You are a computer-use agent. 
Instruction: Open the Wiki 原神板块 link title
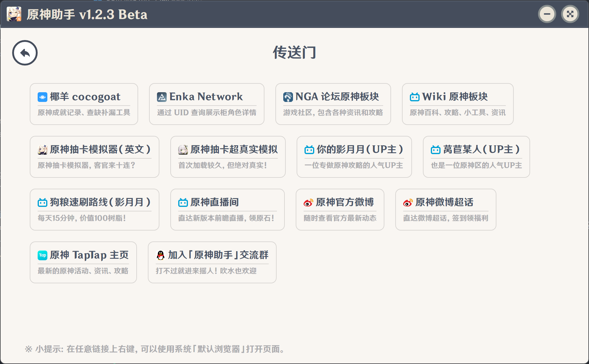click(455, 97)
